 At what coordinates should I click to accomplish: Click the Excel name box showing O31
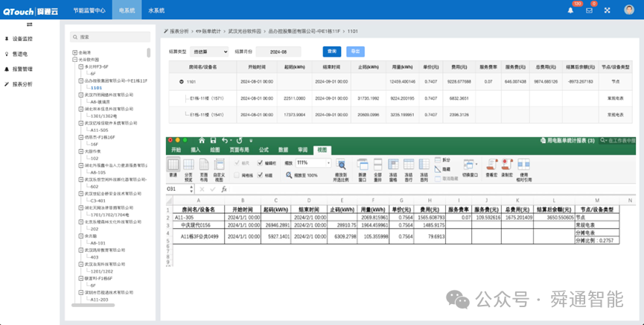(180, 189)
